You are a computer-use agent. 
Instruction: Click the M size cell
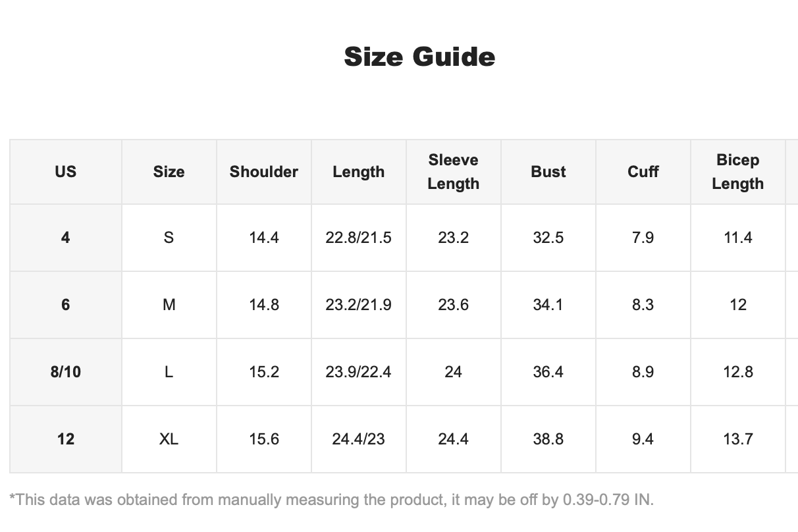tap(169, 305)
